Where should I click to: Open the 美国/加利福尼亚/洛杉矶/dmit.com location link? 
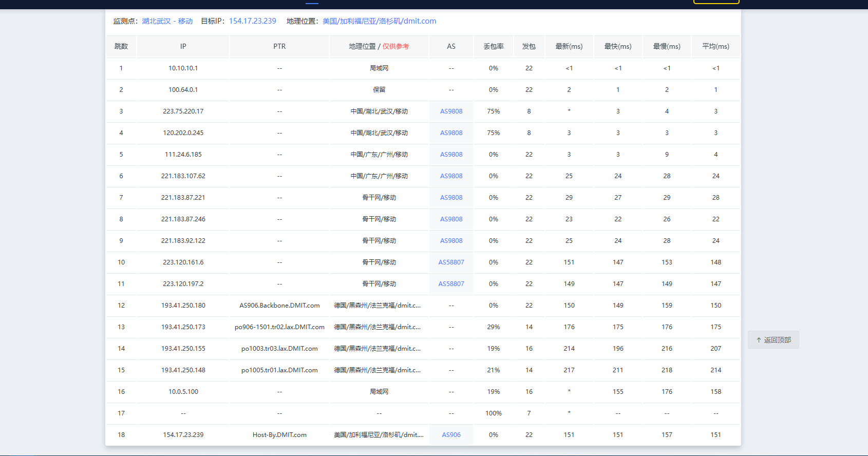coord(380,21)
